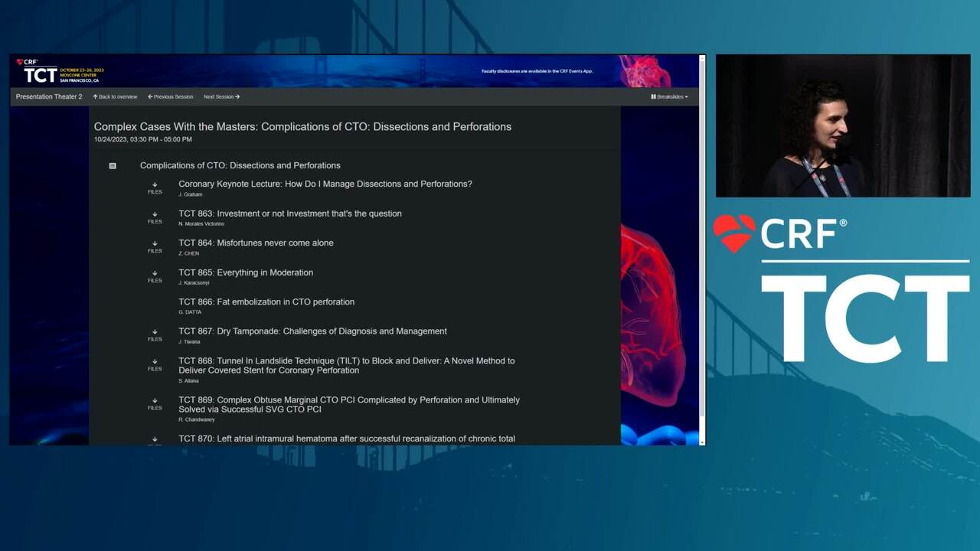Download files for TCT 867 Dry Tamponade

click(x=155, y=336)
